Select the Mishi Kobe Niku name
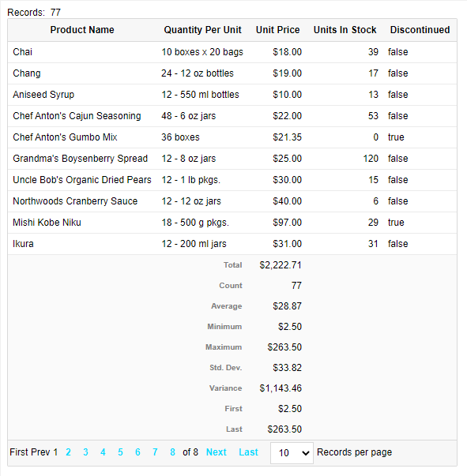The image size is (467, 476). 47,223
